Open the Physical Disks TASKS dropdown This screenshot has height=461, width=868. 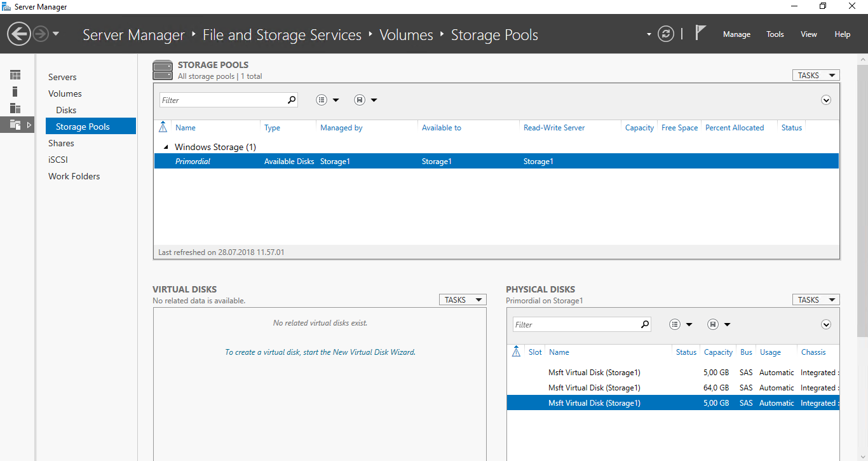(815, 299)
